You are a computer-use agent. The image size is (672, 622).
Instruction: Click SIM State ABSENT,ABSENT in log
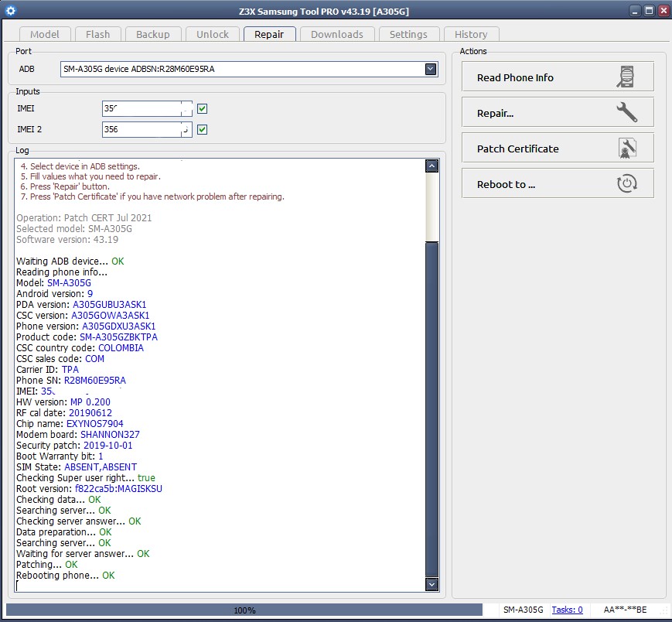click(x=101, y=467)
